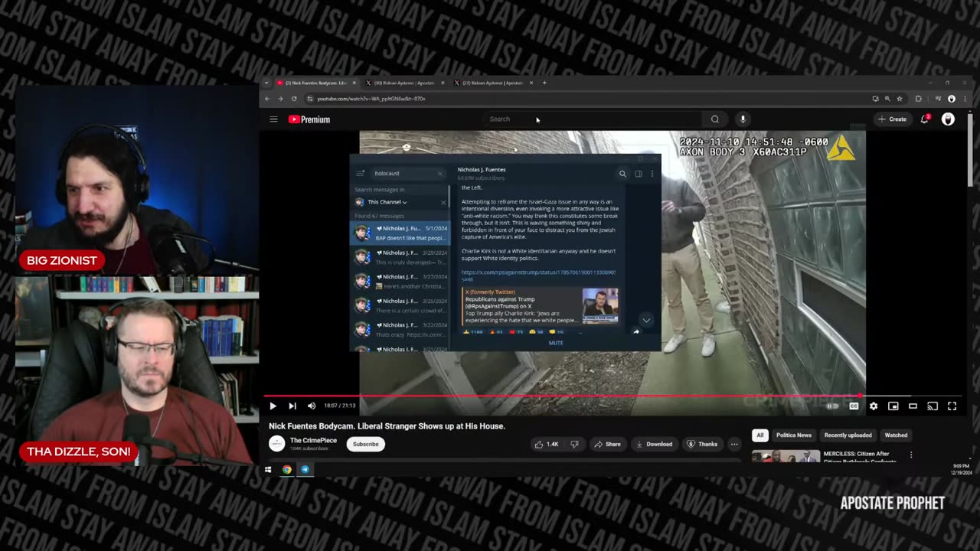Switch to miniplayer mode

893,406
